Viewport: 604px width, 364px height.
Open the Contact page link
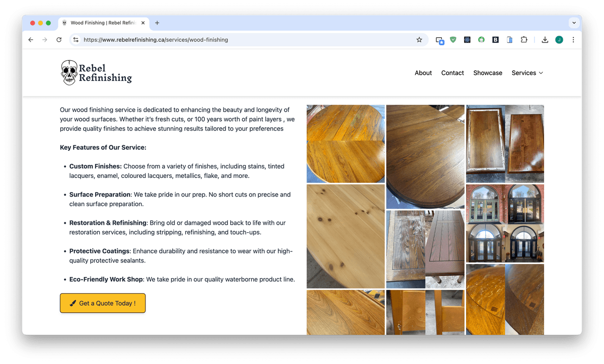(x=452, y=73)
